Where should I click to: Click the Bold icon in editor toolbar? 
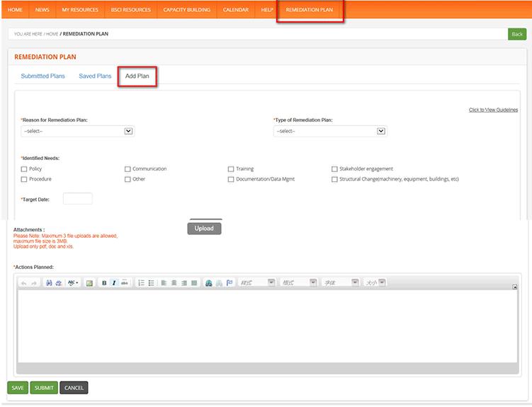pos(104,283)
